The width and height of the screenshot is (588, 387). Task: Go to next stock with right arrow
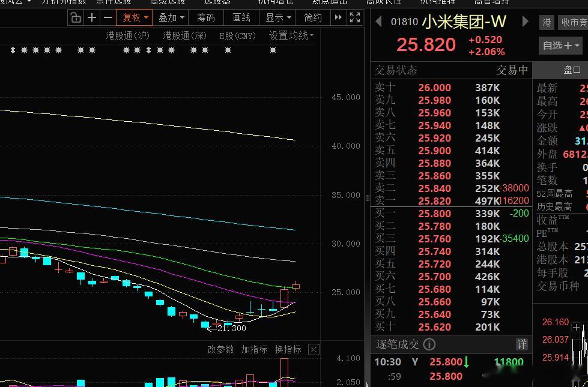[x=526, y=22]
